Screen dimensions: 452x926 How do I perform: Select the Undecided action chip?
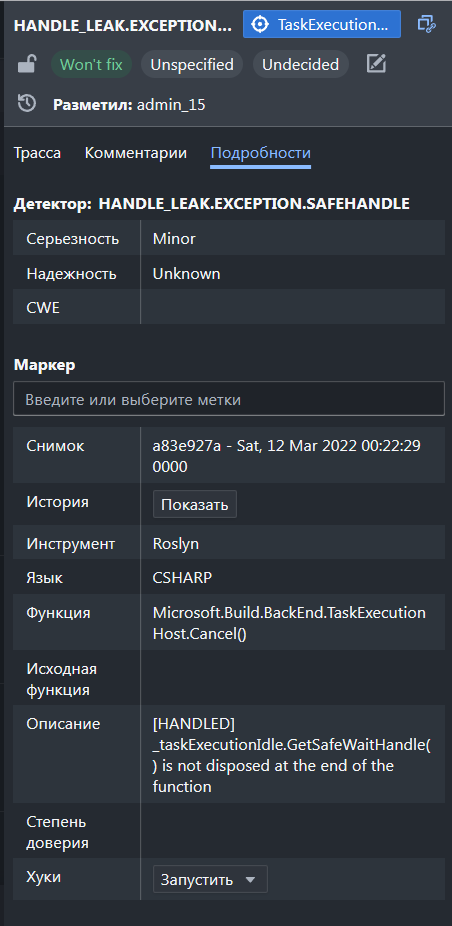300,64
